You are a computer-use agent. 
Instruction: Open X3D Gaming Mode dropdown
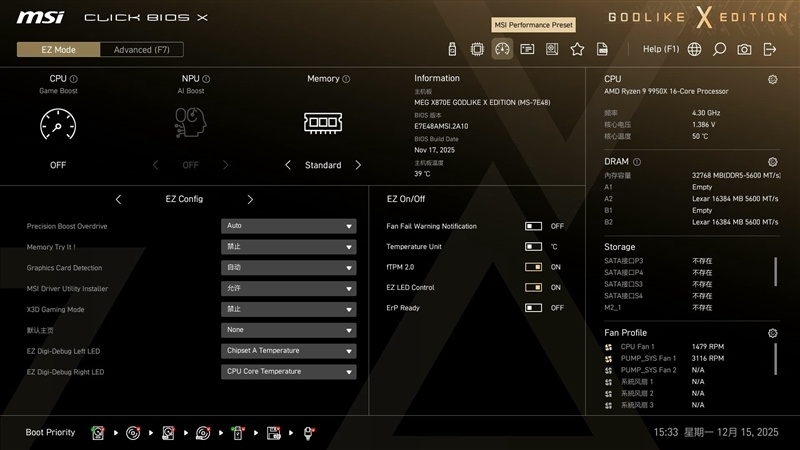point(289,309)
